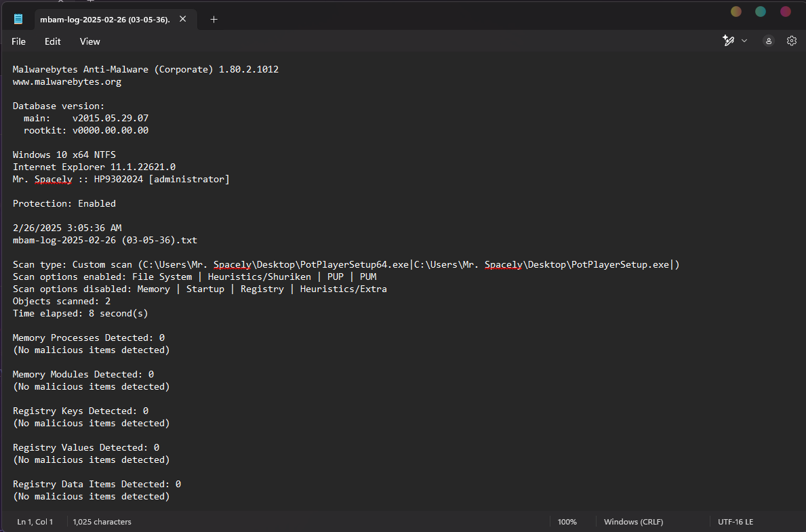Image resolution: width=806 pixels, height=532 pixels.
Task: Click the HP9302024 [administrator] line
Action: (121, 180)
